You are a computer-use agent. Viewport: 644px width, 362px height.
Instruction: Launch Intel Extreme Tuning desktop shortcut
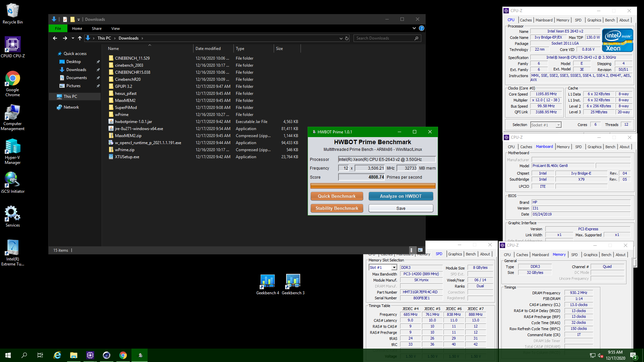click(12, 253)
